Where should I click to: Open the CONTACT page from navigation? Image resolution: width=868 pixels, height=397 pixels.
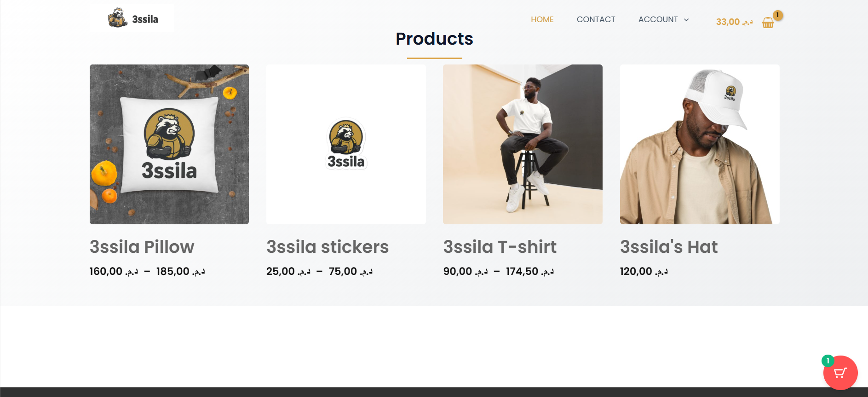[x=596, y=19]
